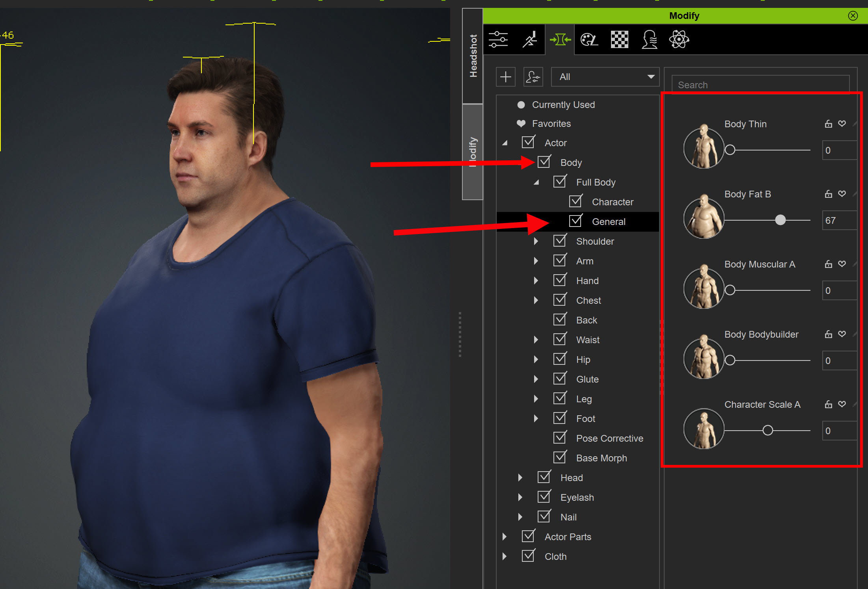Viewport: 868px width, 589px height.
Task: Switch to the Headshot side tab
Action: pos(473,56)
